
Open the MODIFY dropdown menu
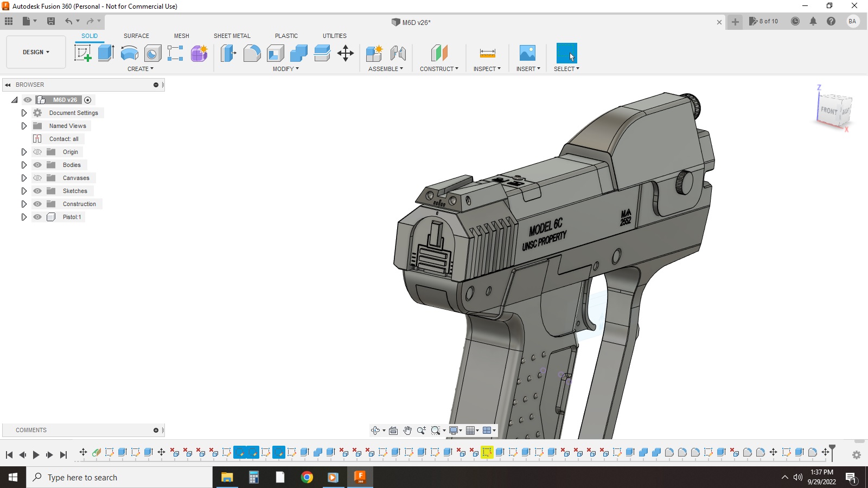pyautogui.click(x=286, y=69)
